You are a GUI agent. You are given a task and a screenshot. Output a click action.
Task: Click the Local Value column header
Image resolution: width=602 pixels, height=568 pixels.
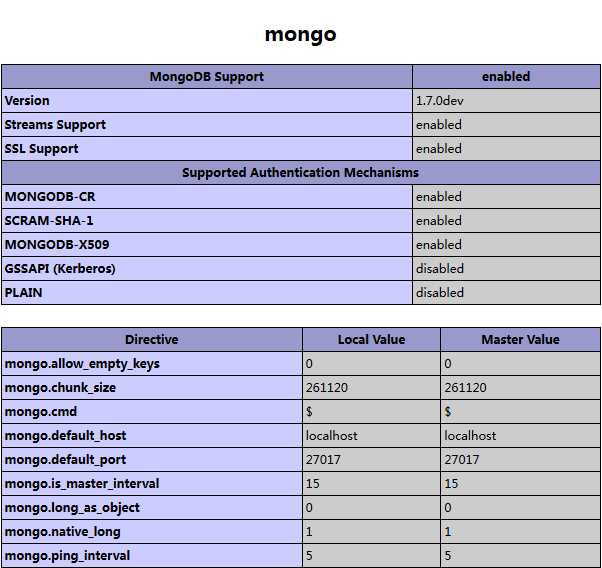click(371, 340)
